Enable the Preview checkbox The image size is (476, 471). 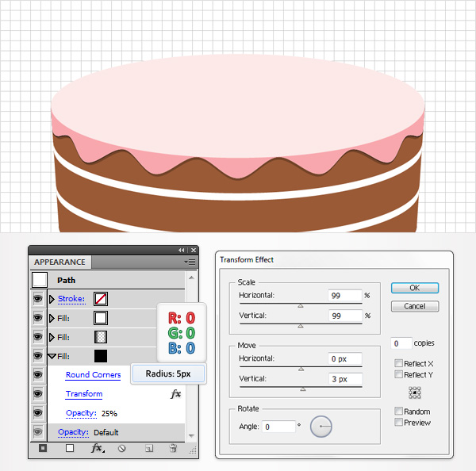point(398,422)
